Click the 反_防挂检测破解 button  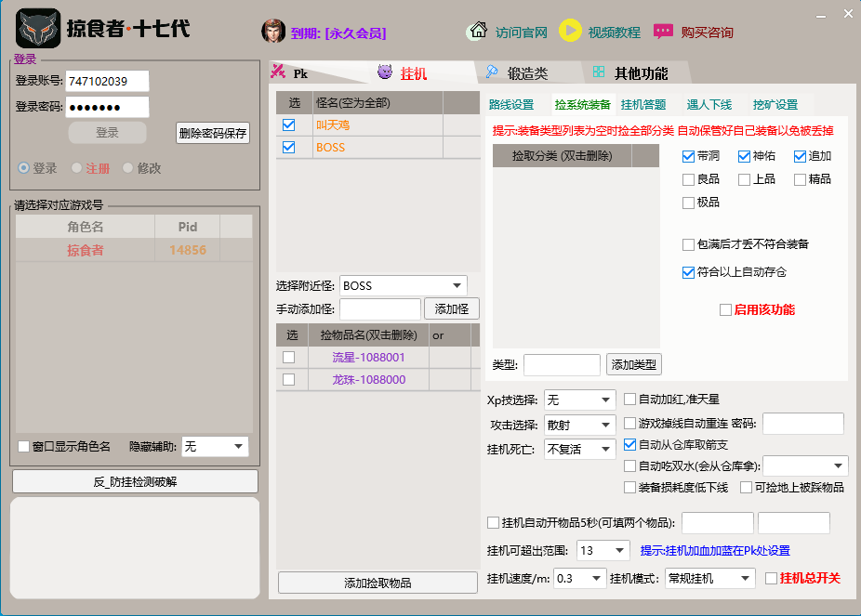[x=134, y=481]
